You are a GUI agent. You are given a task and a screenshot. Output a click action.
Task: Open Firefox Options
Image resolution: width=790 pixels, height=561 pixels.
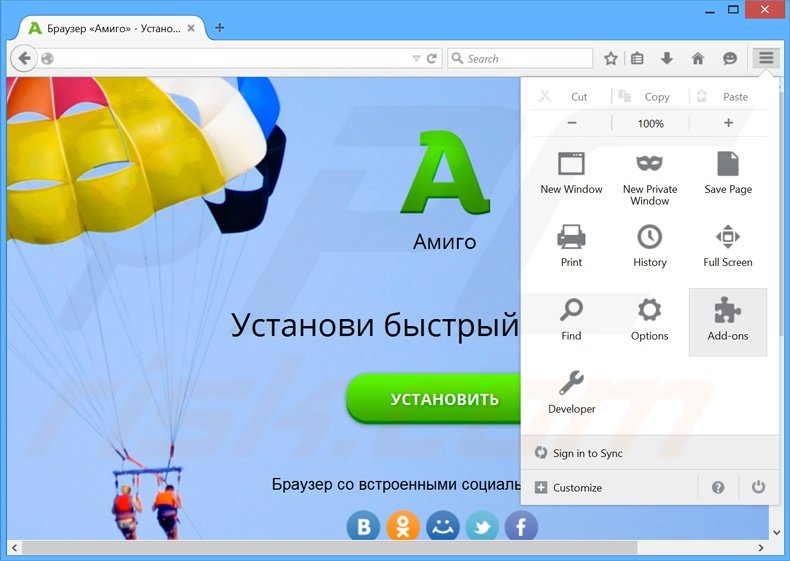point(649,319)
